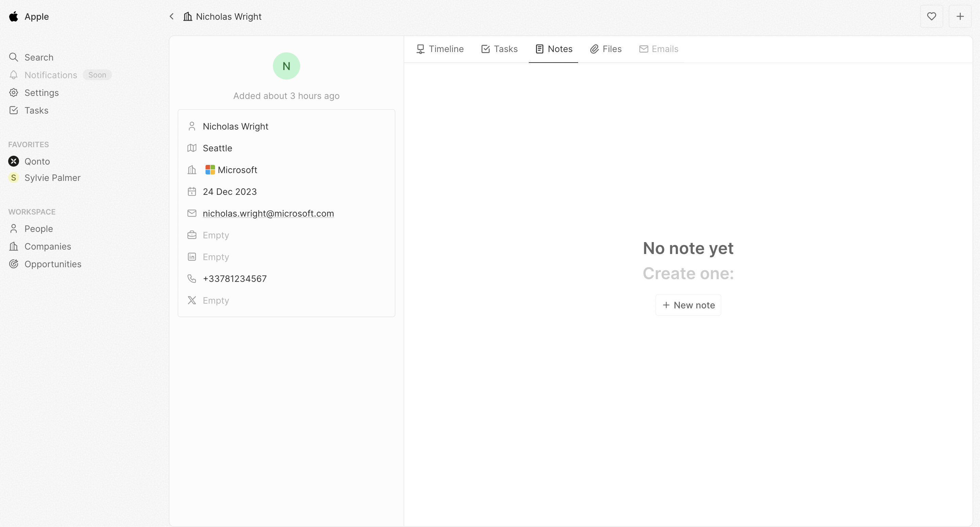Open Sylvie Palmer from favorites
Image resolution: width=980 pixels, height=527 pixels.
52,177
